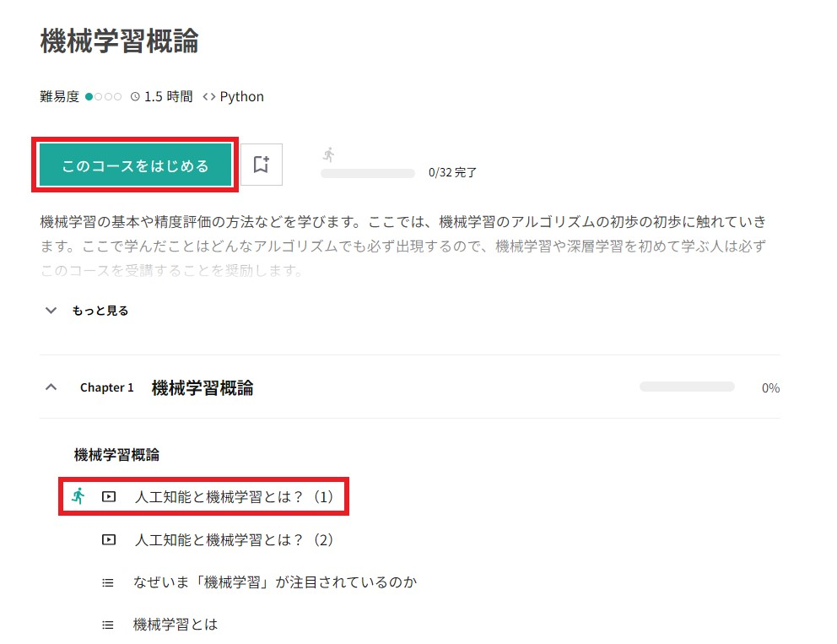Click the gray running figure above progress bar
The width and height of the screenshot is (837, 644).
(329, 154)
